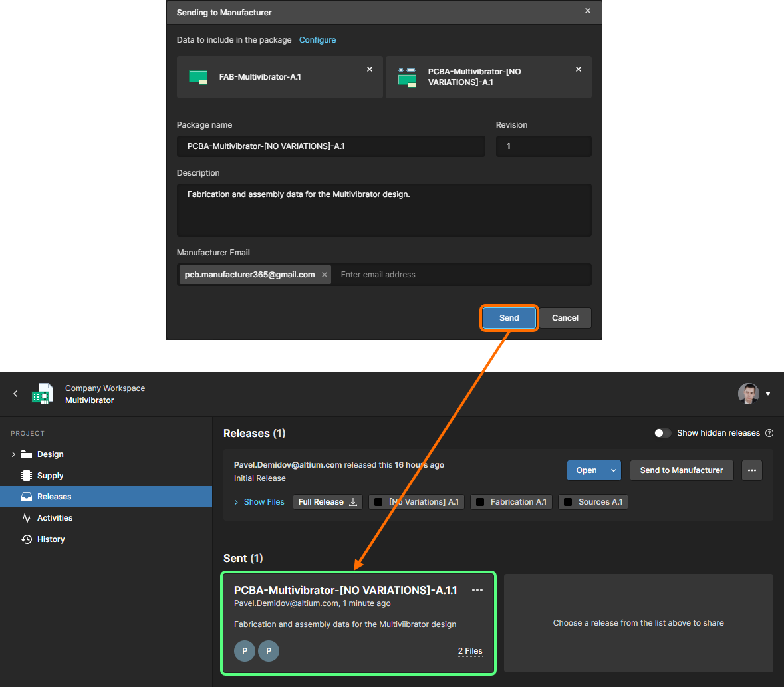Viewport: 784px width, 687px height.
Task: Click the Package name input field
Action: [330, 146]
